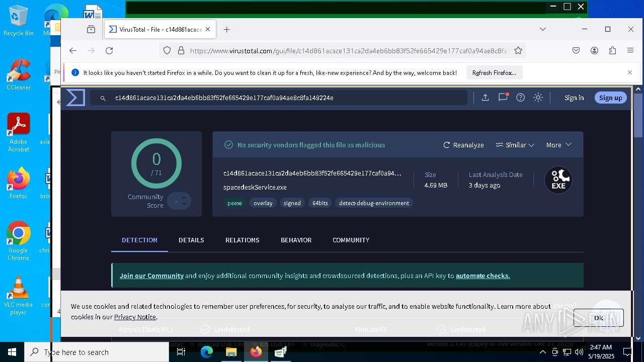This screenshot has height=362, width=644.
Task: Click the Reanalyze button
Action: point(463,145)
